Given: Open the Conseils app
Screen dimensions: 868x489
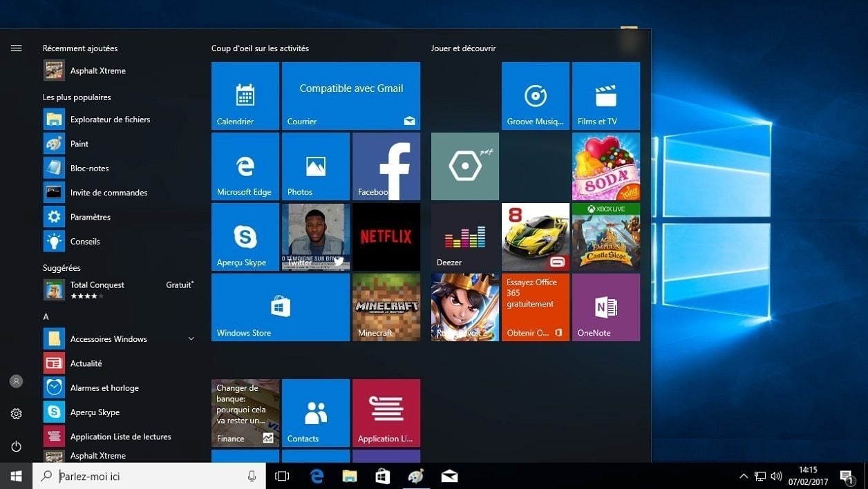Looking at the screenshot, I should coord(119,241).
